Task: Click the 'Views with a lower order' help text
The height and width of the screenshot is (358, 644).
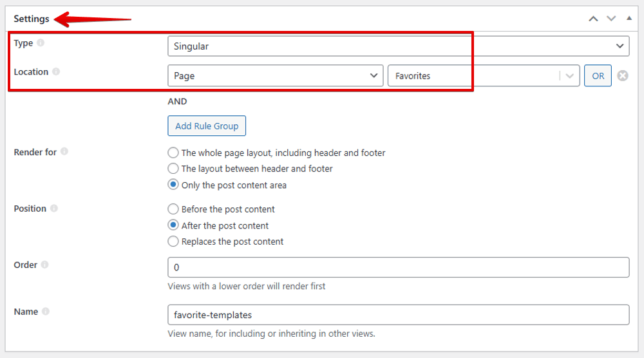Action: 247,286
